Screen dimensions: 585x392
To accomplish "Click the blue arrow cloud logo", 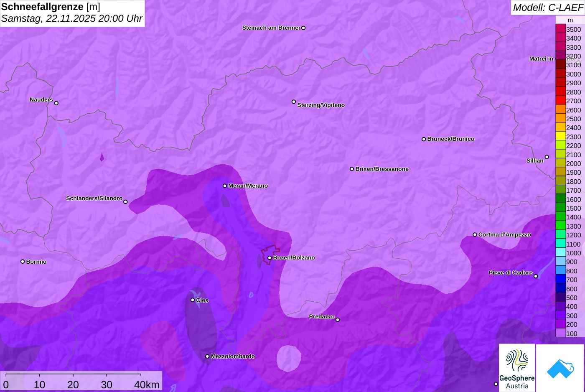I will click(560, 368).
